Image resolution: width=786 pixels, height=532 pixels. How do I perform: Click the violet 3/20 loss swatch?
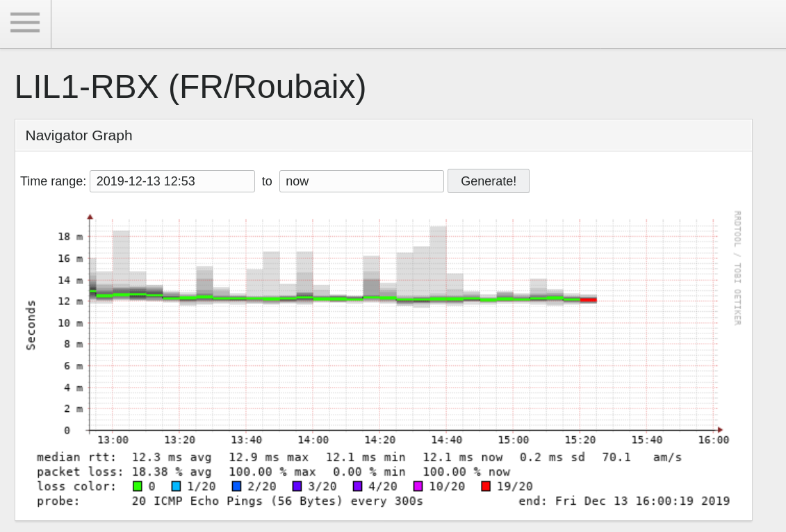[x=297, y=486]
